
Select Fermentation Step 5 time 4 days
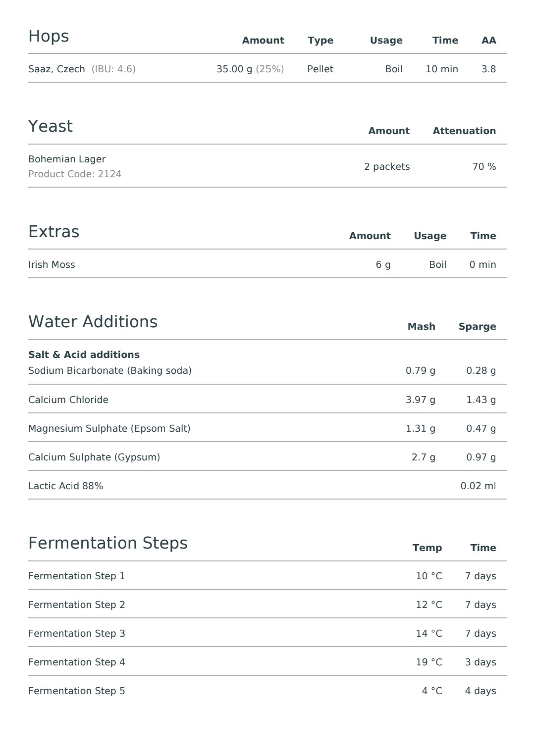[x=481, y=691]
